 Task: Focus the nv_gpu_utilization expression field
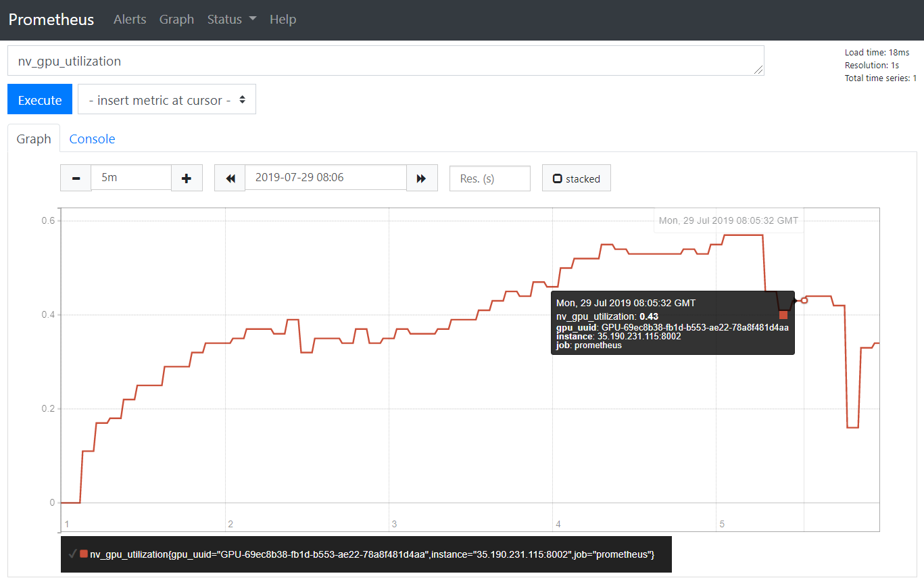[x=386, y=61]
